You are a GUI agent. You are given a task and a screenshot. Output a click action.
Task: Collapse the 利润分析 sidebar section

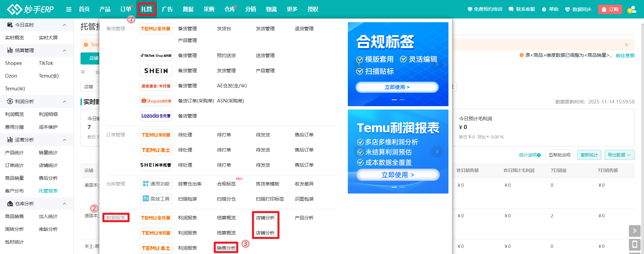65,101
